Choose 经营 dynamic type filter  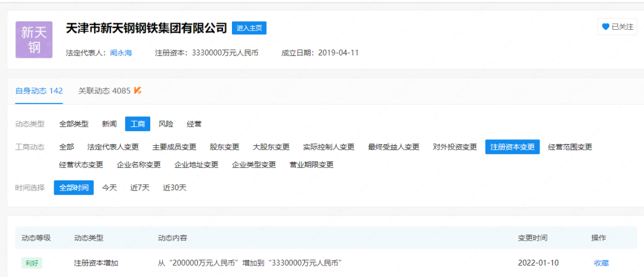coord(194,124)
